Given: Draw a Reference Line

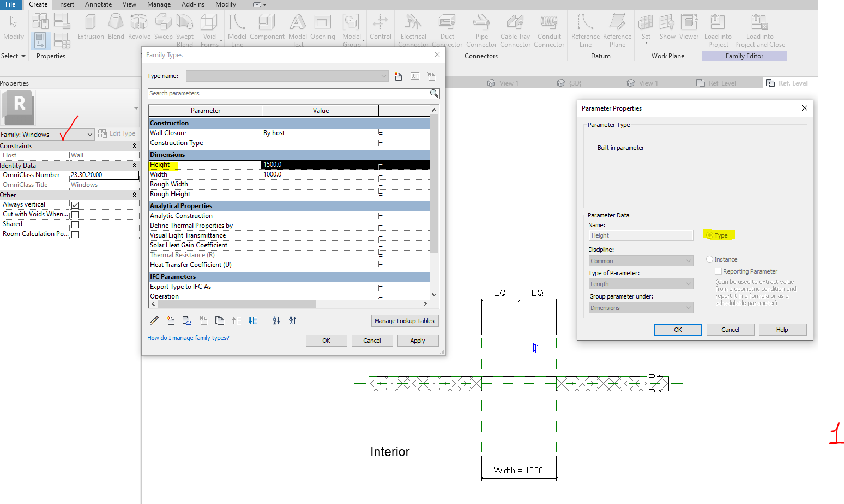Looking at the screenshot, I should click(x=586, y=29).
